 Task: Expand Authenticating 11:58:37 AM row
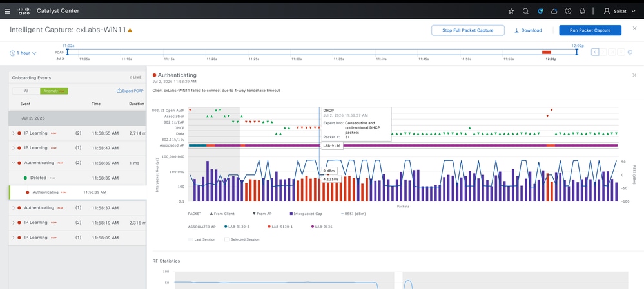click(x=13, y=208)
